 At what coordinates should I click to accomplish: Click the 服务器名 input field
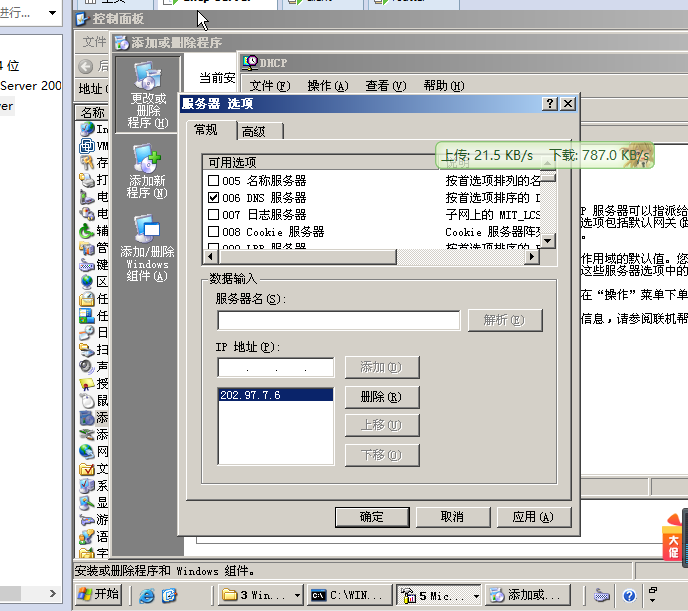(339, 320)
